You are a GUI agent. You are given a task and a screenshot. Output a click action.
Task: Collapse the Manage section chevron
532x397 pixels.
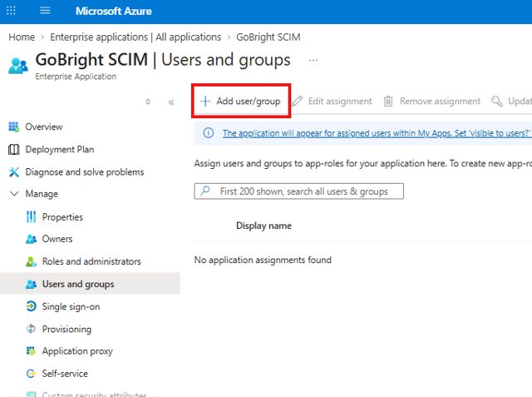[x=14, y=194]
